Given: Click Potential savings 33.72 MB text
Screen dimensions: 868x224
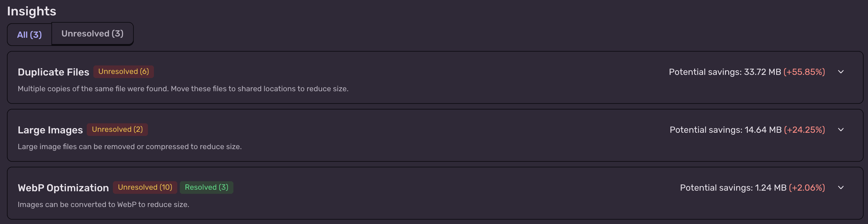Looking at the screenshot, I should tap(724, 72).
